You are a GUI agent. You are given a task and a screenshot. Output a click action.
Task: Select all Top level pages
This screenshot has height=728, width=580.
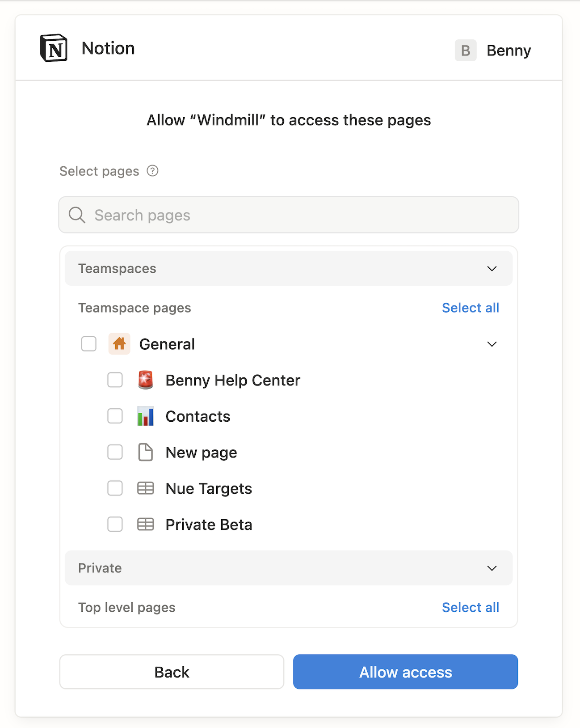470,607
